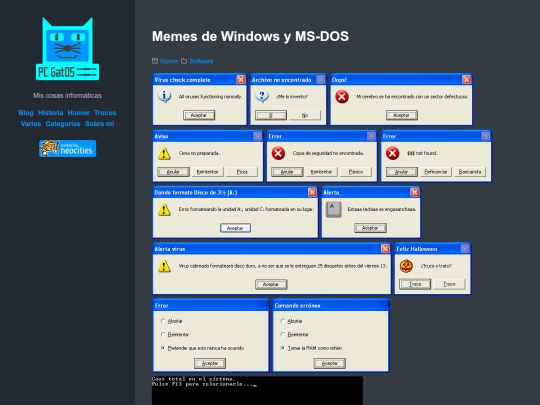Click the info icon in Virus check complete dialog

tap(165, 96)
